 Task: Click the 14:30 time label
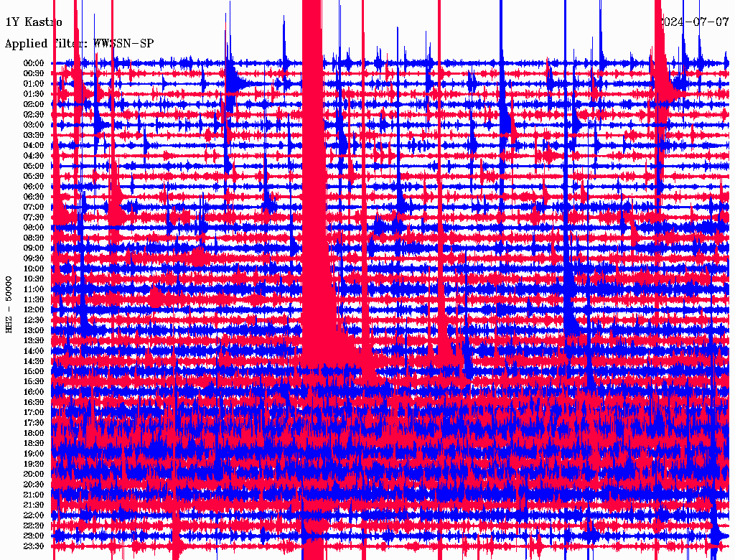[34, 361]
